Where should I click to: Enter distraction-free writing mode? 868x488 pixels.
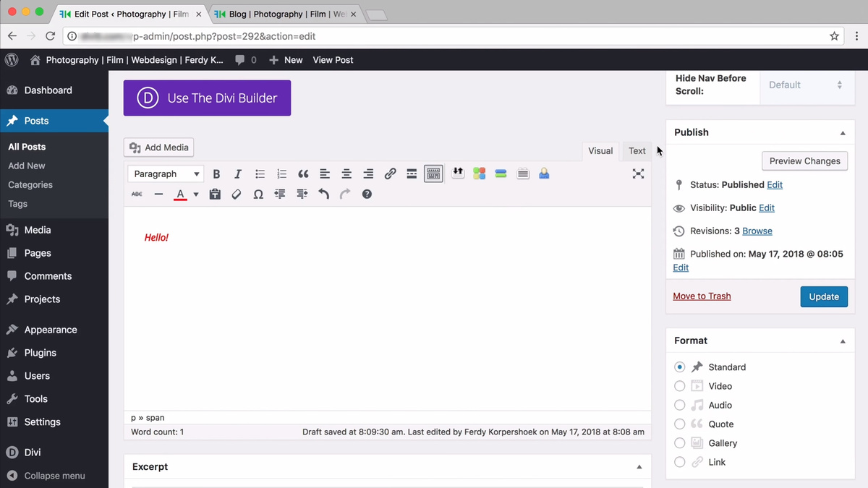638,174
